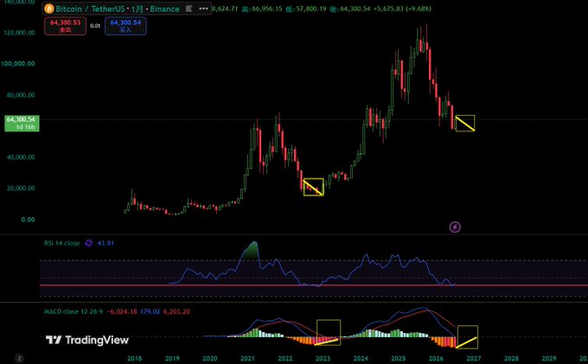This screenshot has height=364, width=588.
Task: Click the orange Bitcoin coin icon
Action: pyautogui.click(x=49, y=9)
